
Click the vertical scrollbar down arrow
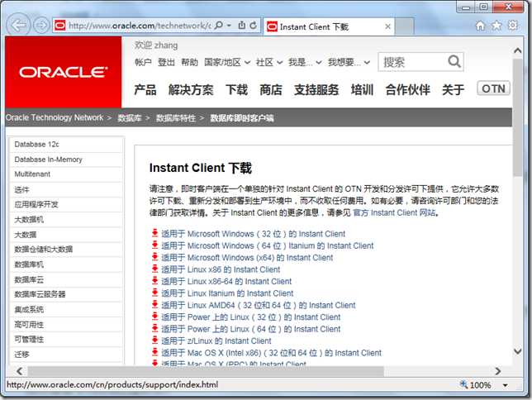click(x=517, y=351)
